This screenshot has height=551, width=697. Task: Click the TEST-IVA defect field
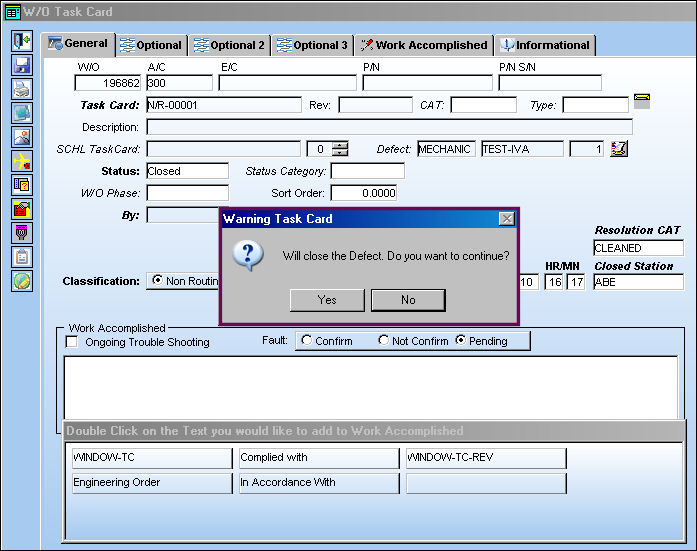point(522,149)
